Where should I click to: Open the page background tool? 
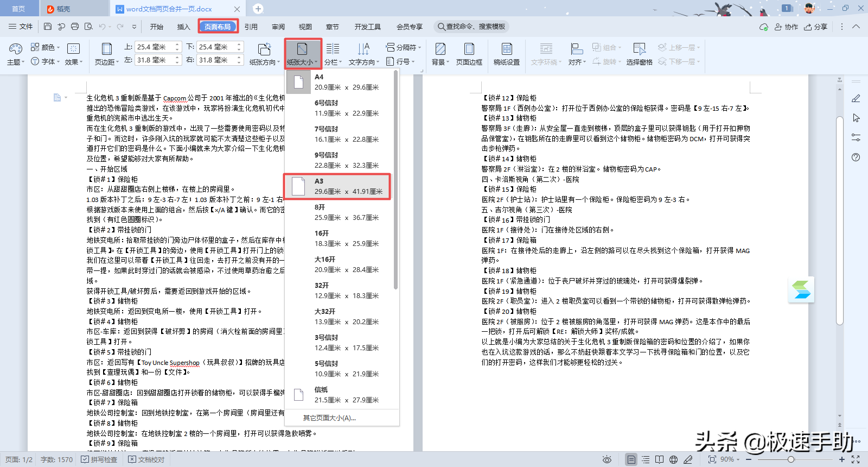(x=441, y=54)
